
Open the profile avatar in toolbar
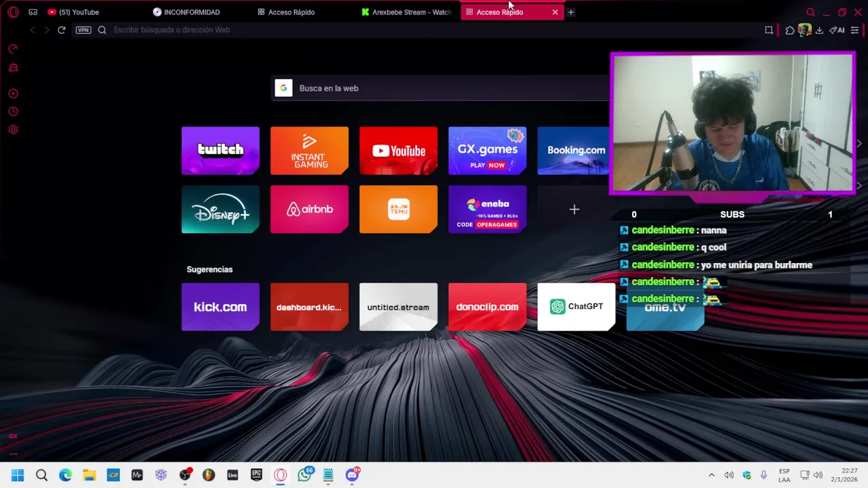[x=805, y=30]
